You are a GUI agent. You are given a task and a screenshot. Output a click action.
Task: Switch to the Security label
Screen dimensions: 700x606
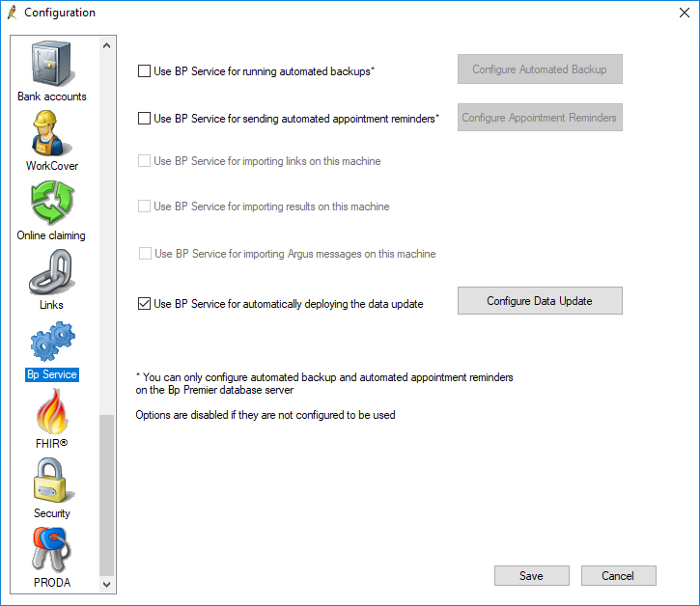(x=52, y=513)
